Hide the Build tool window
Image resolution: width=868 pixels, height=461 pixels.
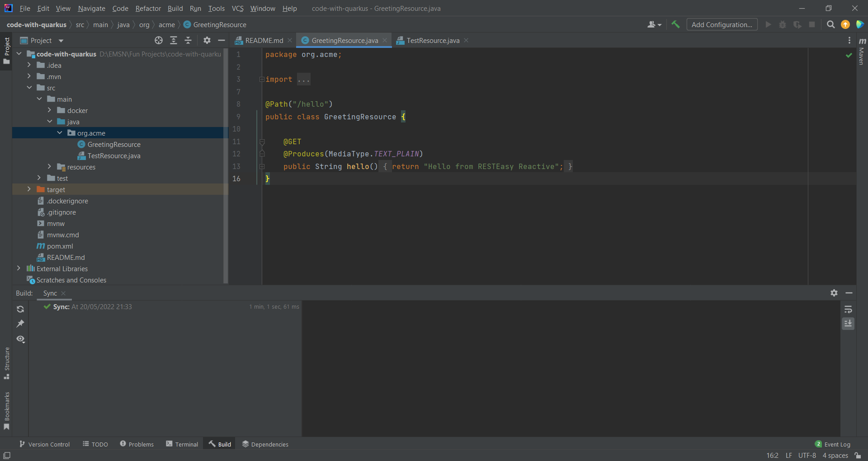[849, 293]
